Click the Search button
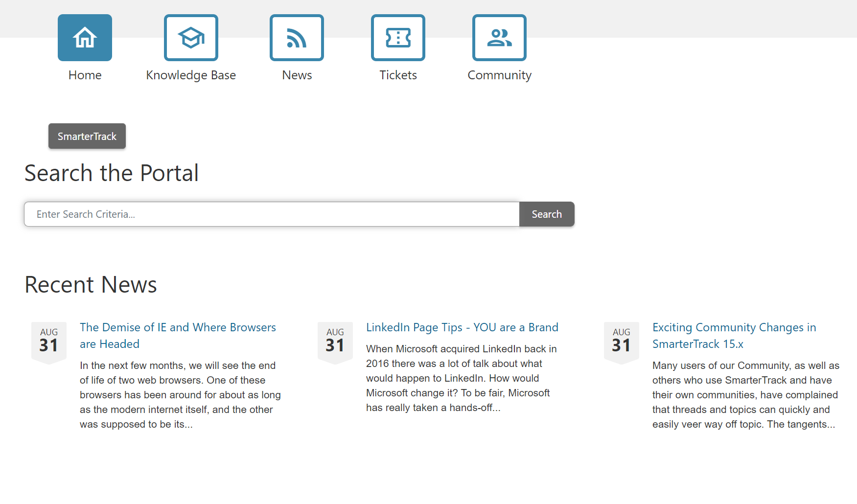857x504 pixels. tap(547, 214)
